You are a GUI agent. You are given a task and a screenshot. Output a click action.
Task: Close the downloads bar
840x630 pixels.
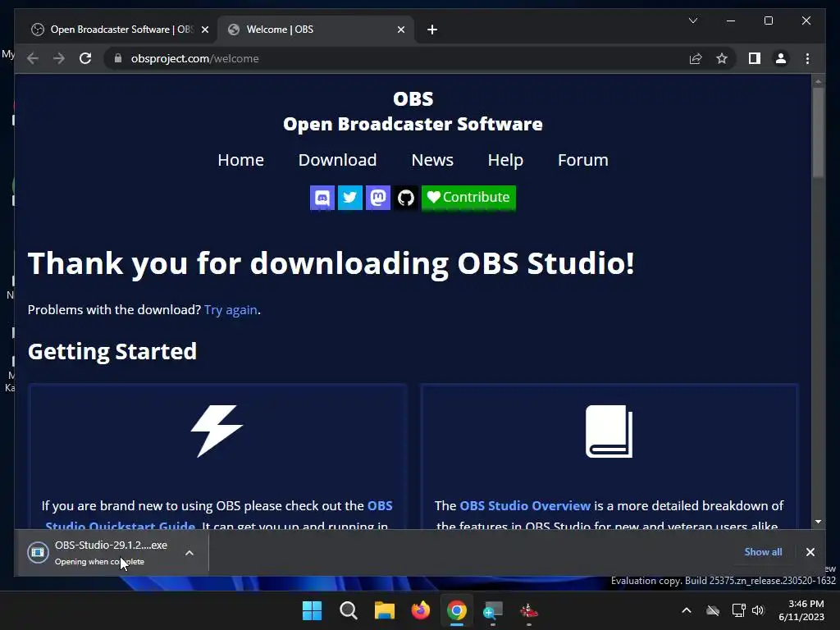point(810,552)
